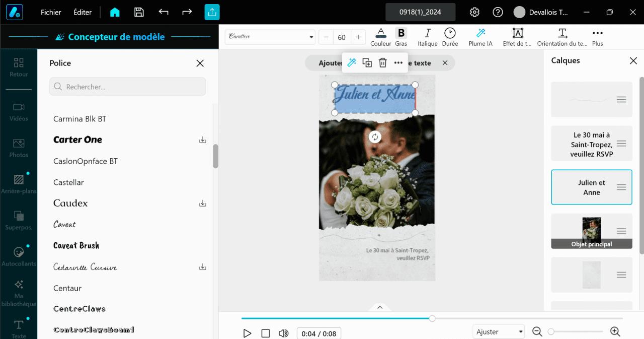
Task: Open the Fichier menu
Action: pyautogui.click(x=51, y=12)
